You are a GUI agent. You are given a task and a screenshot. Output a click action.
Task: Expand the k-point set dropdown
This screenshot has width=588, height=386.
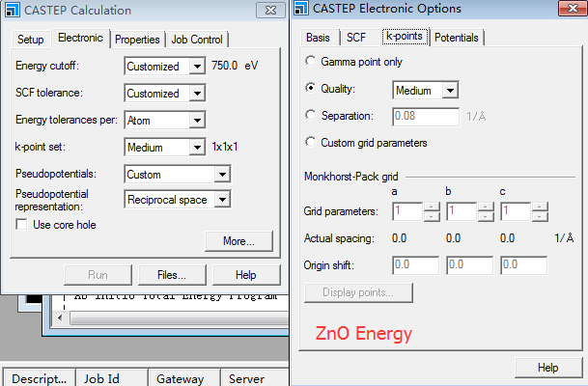(197, 148)
